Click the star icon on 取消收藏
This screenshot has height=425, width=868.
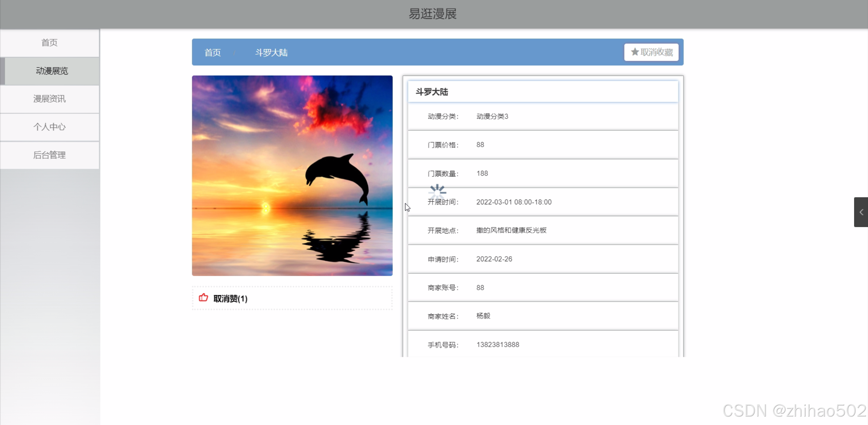pyautogui.click(x=634, y=52)
